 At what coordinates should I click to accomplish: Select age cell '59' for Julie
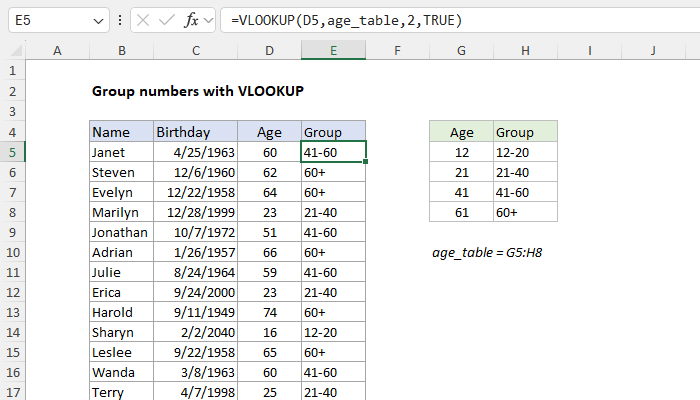(x=269, y=272)
